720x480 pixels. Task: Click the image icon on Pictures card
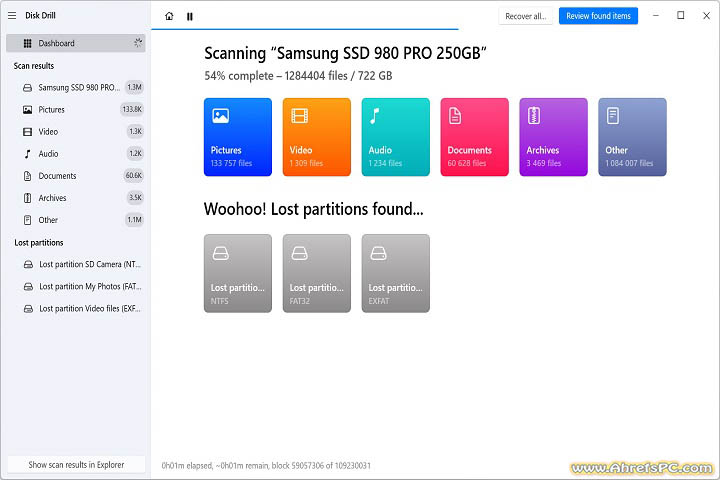[221, 116]
